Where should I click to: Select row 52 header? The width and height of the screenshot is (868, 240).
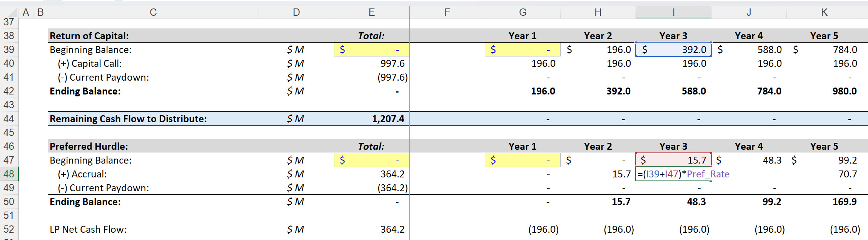tap(9, 229)
